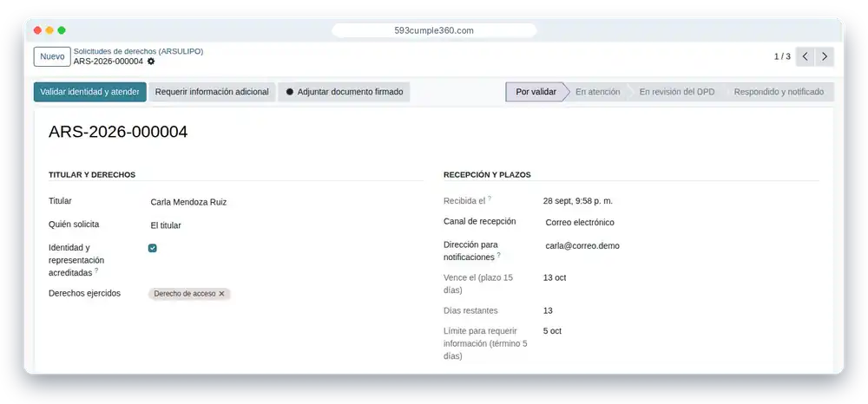
Task: Open the Titular field Carla Mendoza Ruiz
Action: (x=285, y=202)
